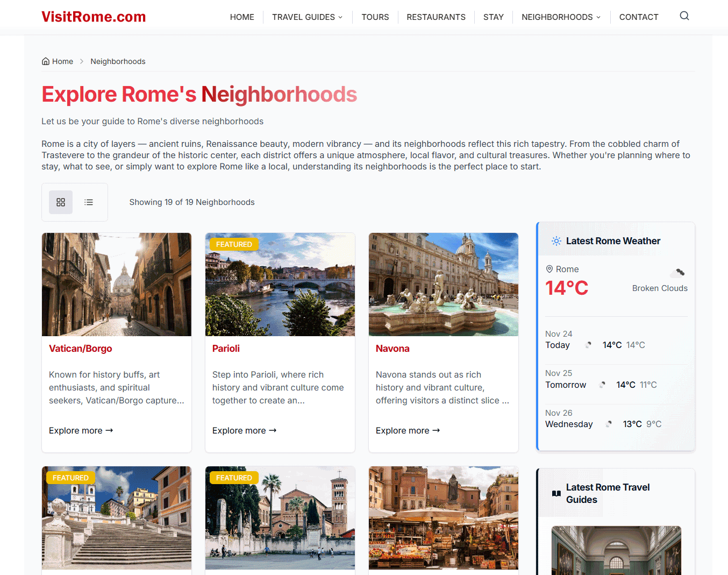The image size is (728, 575).
Task: Open the TOURS page from the navigation
Action: (x=375, y=17)
